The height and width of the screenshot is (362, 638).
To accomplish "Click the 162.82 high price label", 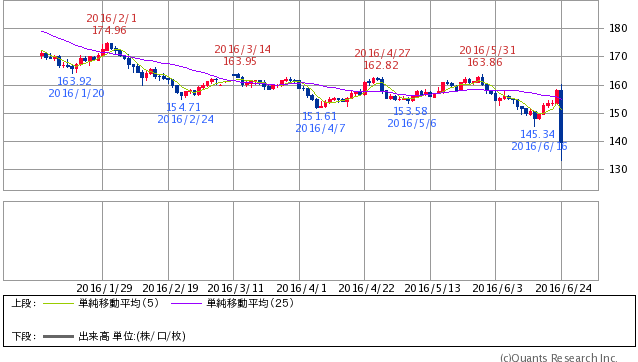I will coord(381,65).
